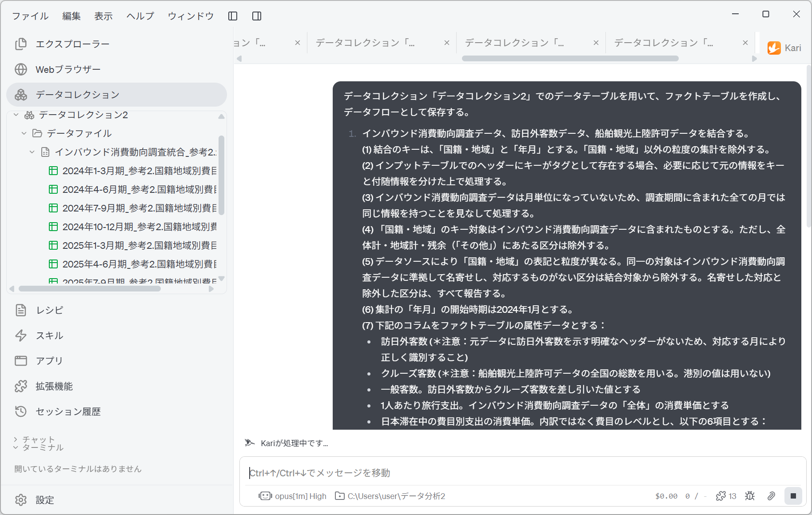Click the bug debug icon
Viewport: 812px width, 515px height.
point(750,496)
